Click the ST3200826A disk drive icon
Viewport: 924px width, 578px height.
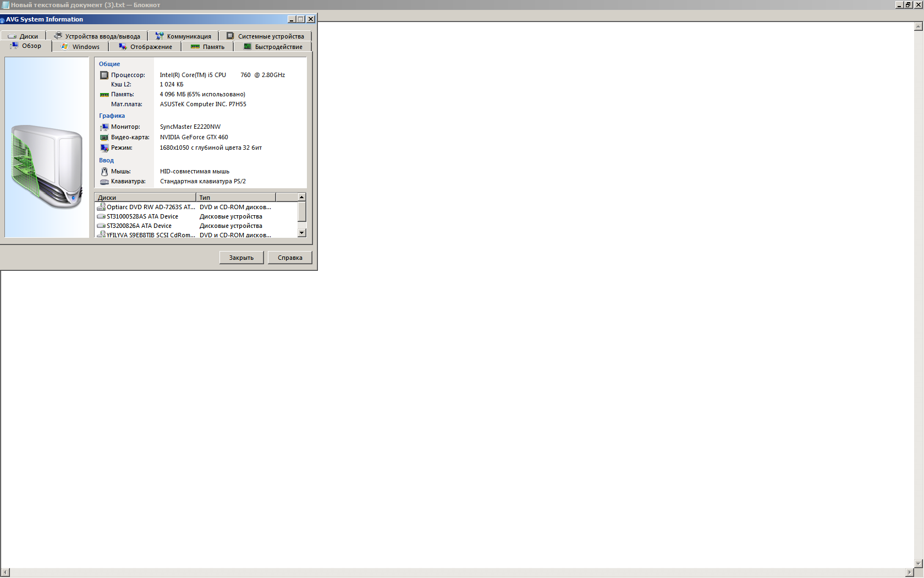[101, 226]
